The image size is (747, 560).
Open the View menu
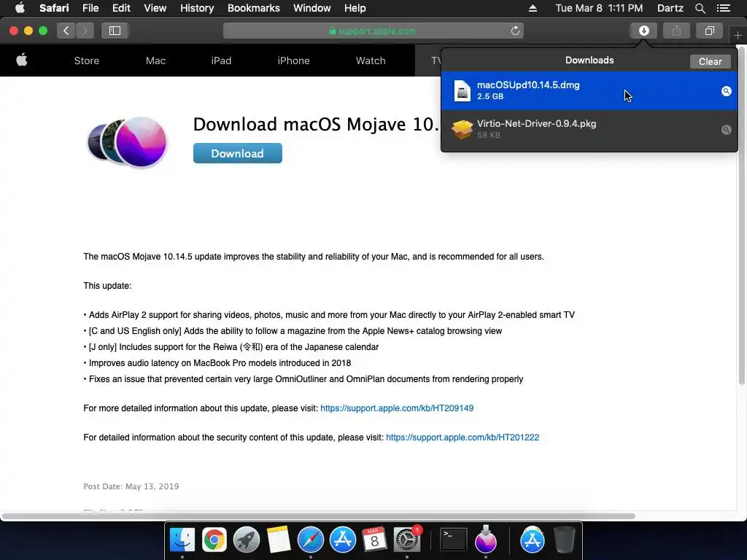[x=155, y=8]
